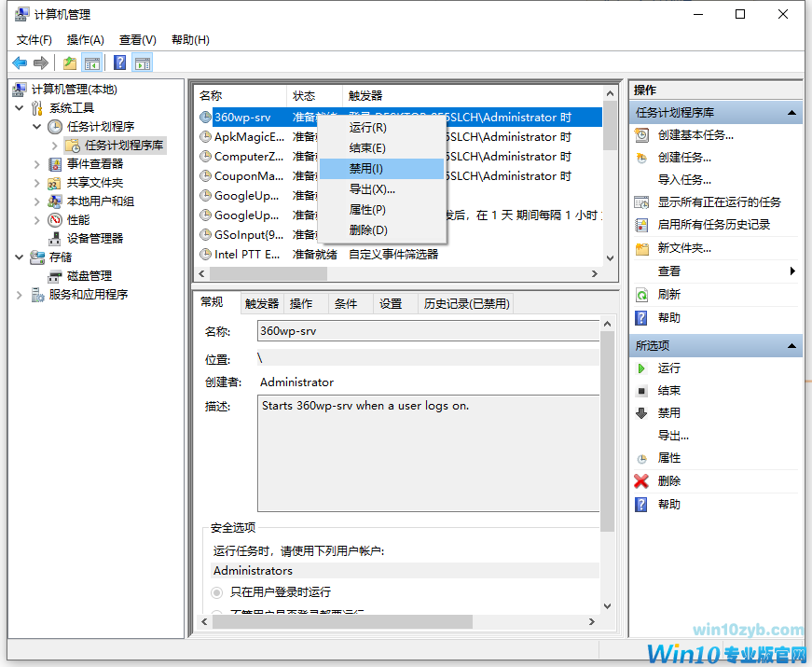Click the 创建任务 icon in Actions pane
Image resolution: width=812 pixels, height=667 pixels.
click(641, 156)
